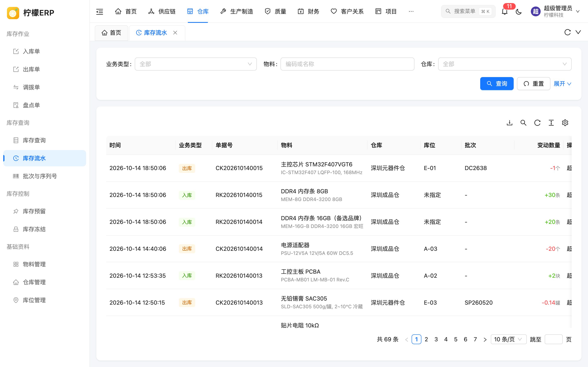Open table column settings gear

[x=565, y=123]
